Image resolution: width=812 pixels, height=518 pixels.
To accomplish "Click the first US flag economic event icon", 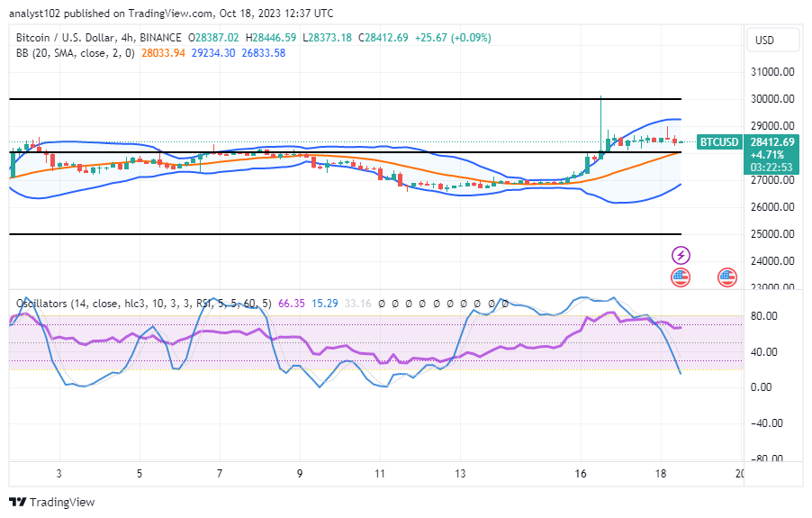I will click(x=681, y=277).
